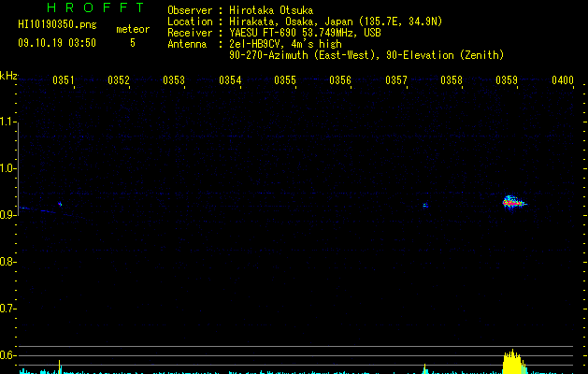Click the 90-270-Azimuth East-West line
Viewport: 588px width, 374px height.
point(366,55)
